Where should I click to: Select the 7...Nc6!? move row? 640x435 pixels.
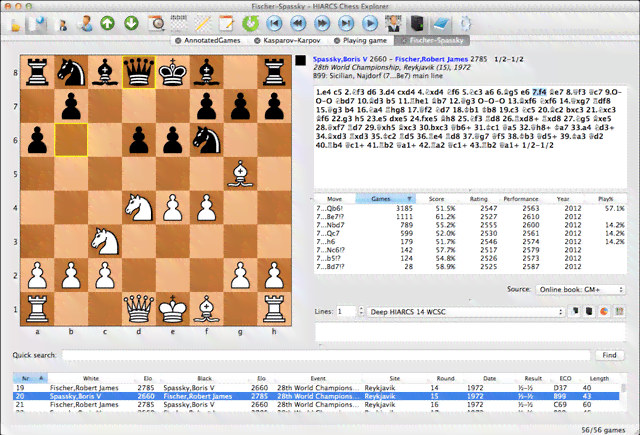click(x=470, y=250)
